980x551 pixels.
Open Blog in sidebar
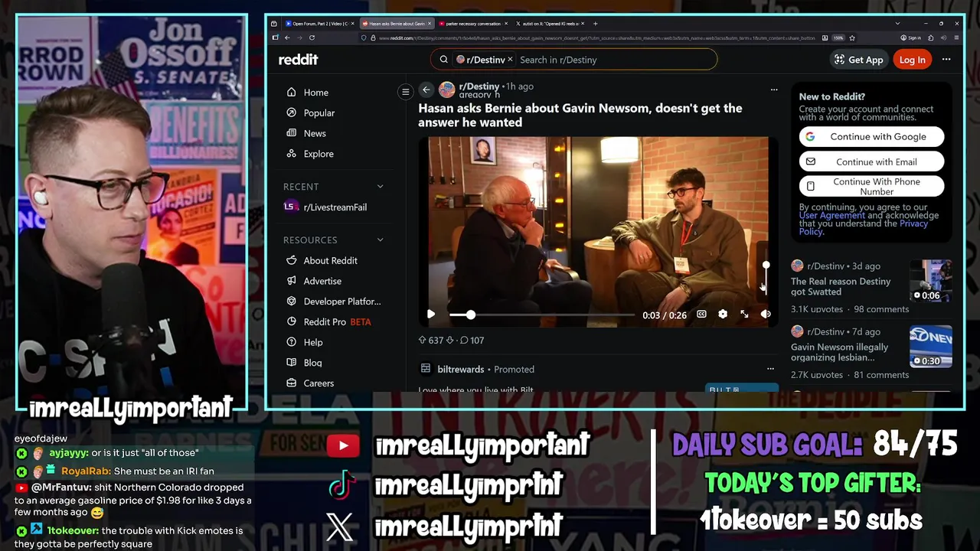tap(312, 363)
